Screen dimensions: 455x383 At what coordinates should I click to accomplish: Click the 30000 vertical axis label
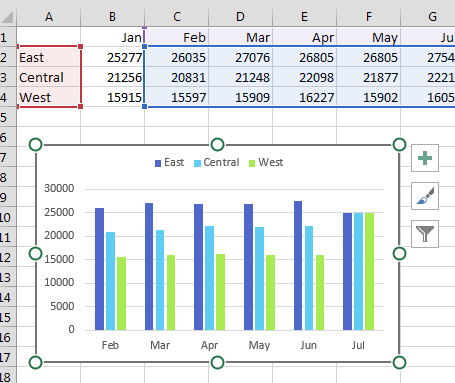point(59,188)
